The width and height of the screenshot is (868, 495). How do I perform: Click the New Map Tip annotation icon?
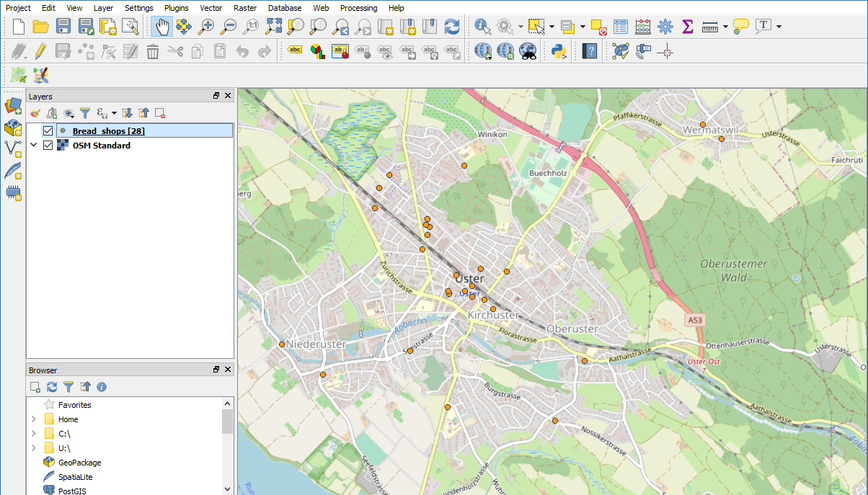[741, 26]
